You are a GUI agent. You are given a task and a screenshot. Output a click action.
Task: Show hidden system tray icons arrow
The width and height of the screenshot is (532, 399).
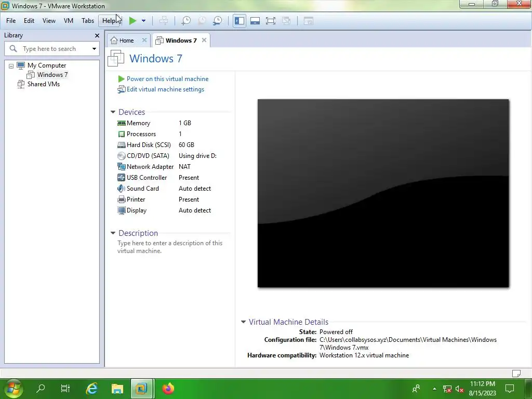(x=434, y=389)
